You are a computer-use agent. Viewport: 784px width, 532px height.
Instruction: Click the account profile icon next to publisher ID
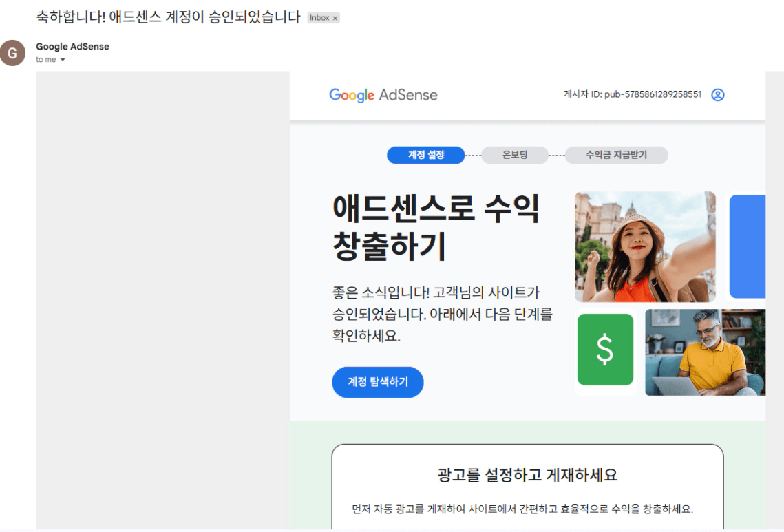pyautogui.click(x=717, y=94)
